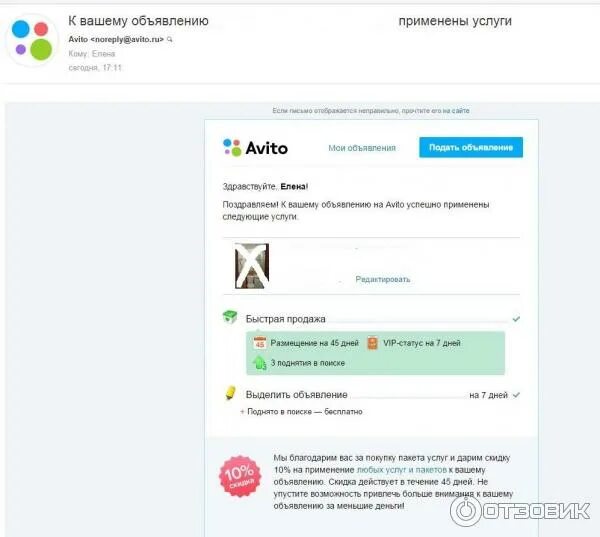Click the Быстрая продажа service title

[285, 319]
